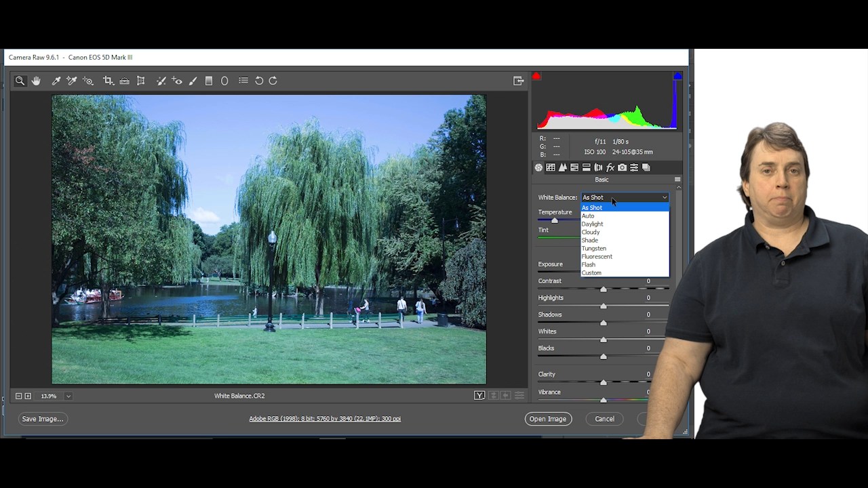Select the Radial Filter tool
Image resolution: width=868 pixels, height=488 pixels.
(224, 81)
